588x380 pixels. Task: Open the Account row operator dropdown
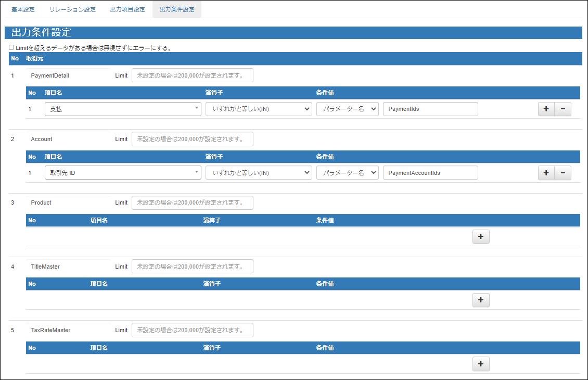pyautogui.click(x=259, y=172)
